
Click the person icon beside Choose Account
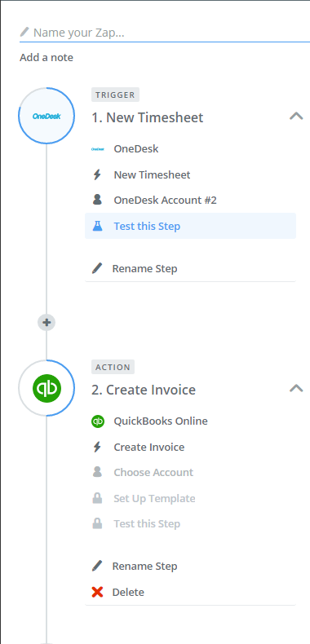tap(97, 472)
